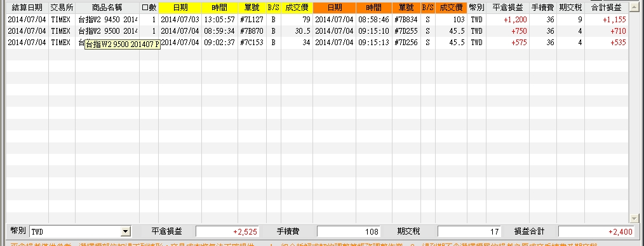Select the row with order #7B870
The width and height of the screenshot is (644, 246).
click(x=317, y=31)
